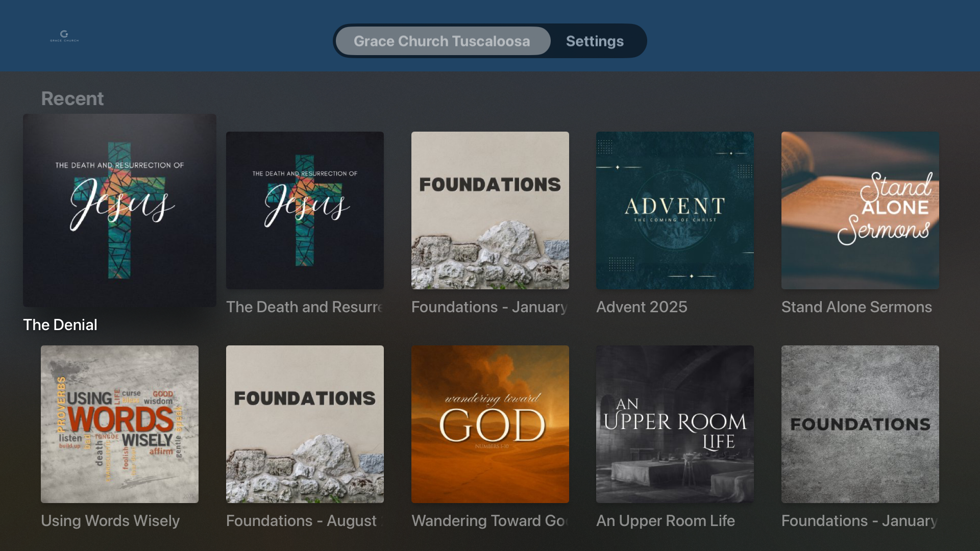
Task: Open the Using Words Wisely artwork
Action: tap(119, 424)
